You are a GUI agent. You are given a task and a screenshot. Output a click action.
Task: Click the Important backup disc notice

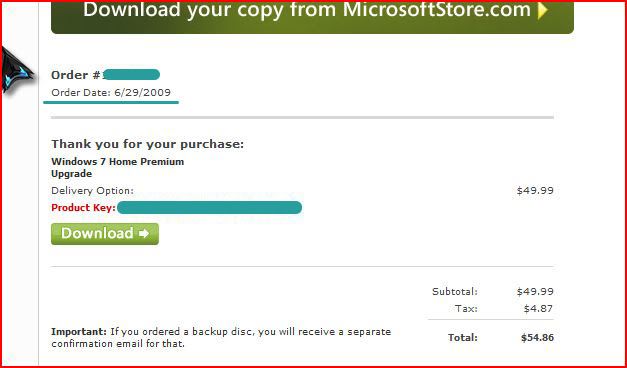(x=221, y=338)
